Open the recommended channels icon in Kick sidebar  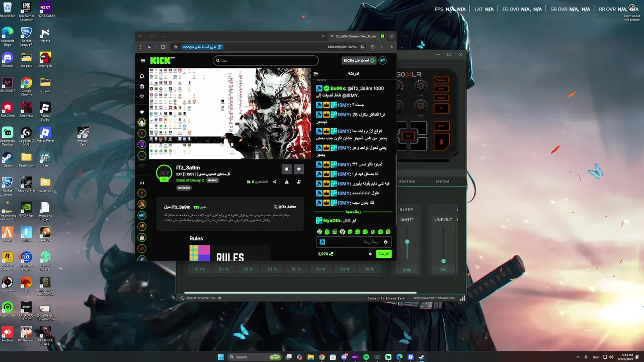coord(142,183)
